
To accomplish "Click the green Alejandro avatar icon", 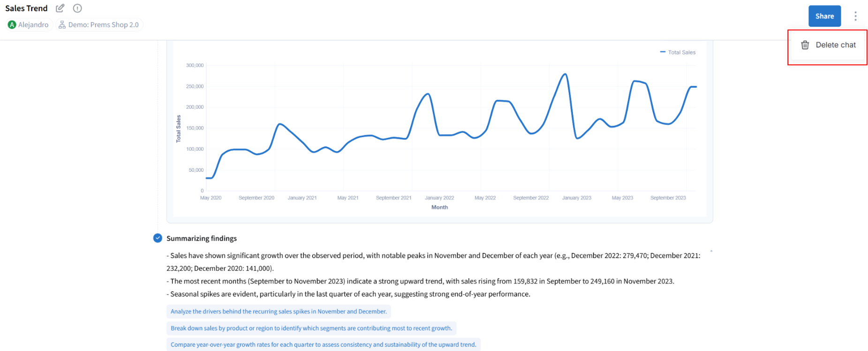I will point(12,25).
